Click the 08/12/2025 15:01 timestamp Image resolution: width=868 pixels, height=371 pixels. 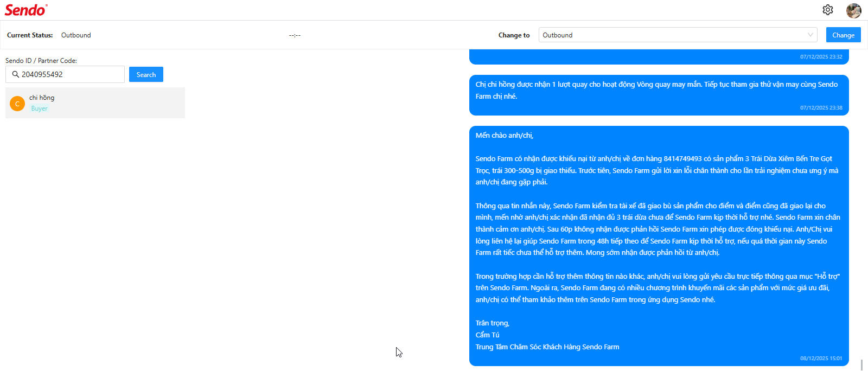click(821, 358)
